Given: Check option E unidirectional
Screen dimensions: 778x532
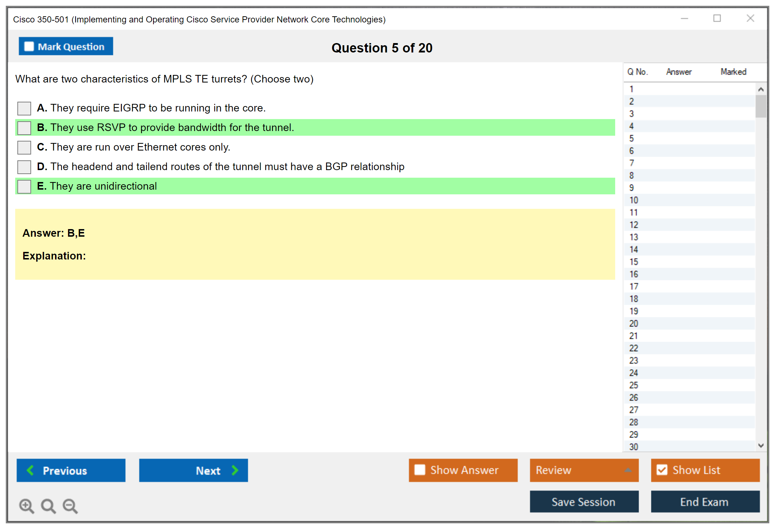Looking at the screenshot, I should 24,186.
